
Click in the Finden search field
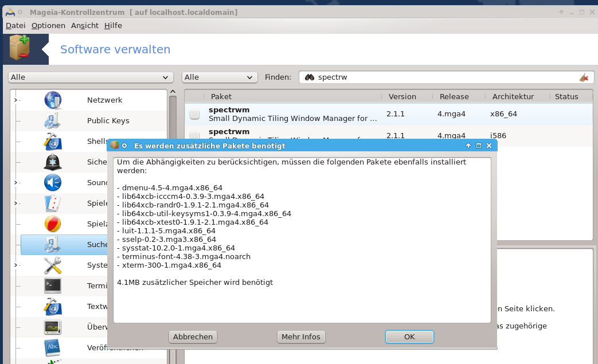coord(446,77)
